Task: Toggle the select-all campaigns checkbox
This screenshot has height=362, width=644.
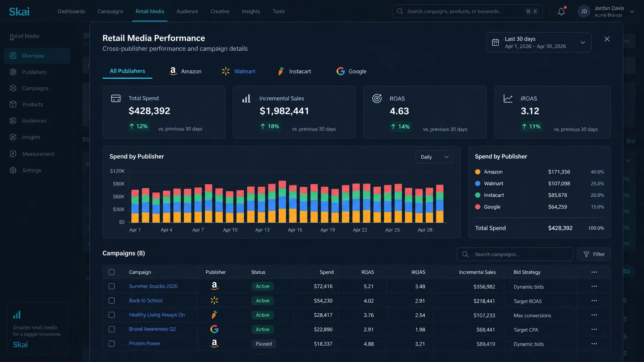Action: tap(112, 272)
